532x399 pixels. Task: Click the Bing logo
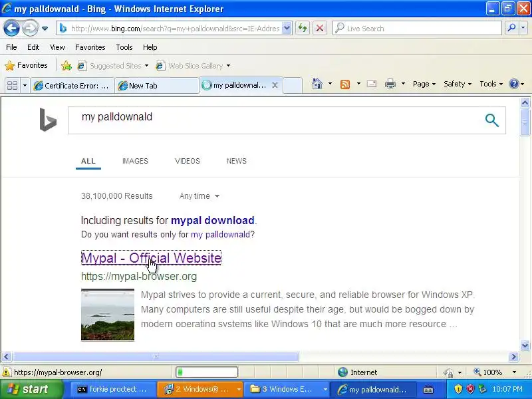tap(48, 120)
